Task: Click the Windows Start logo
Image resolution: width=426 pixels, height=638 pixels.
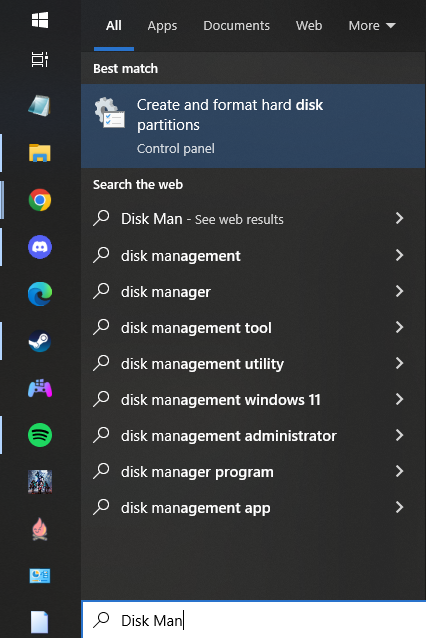Action: pyautogui.click(x=40, y=20)
